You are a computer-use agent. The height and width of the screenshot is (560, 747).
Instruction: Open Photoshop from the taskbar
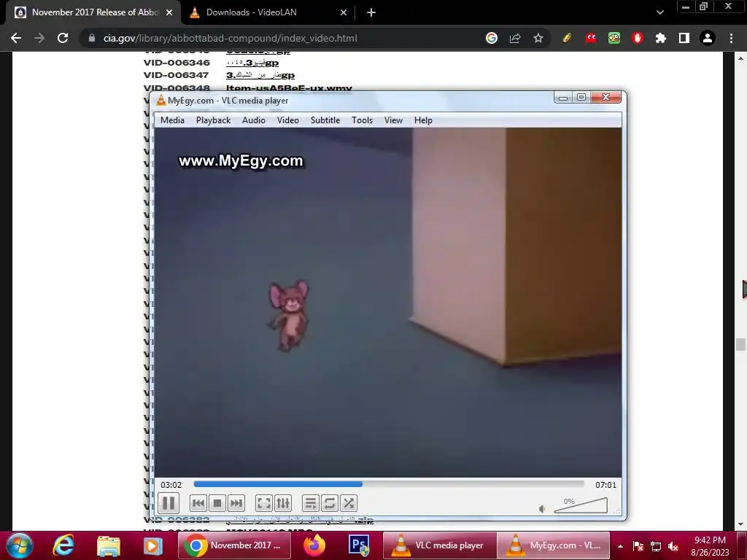click(x=359, y=545)
